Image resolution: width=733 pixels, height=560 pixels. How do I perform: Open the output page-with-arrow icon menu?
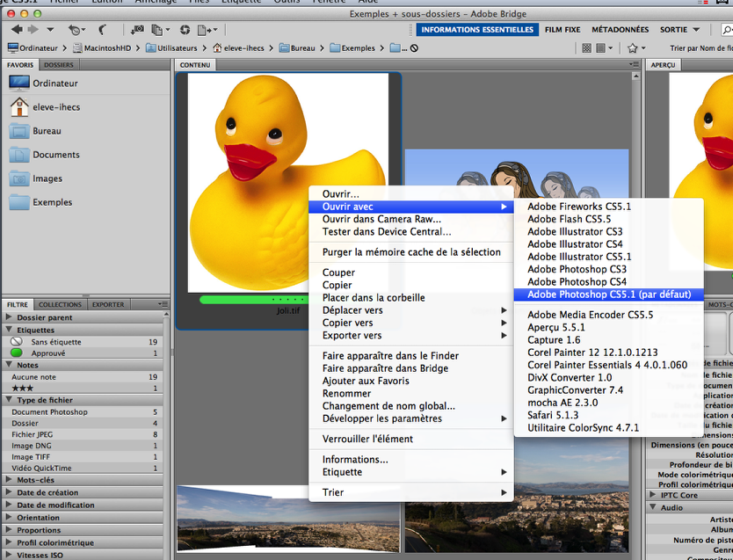click(x=207, y=30)
